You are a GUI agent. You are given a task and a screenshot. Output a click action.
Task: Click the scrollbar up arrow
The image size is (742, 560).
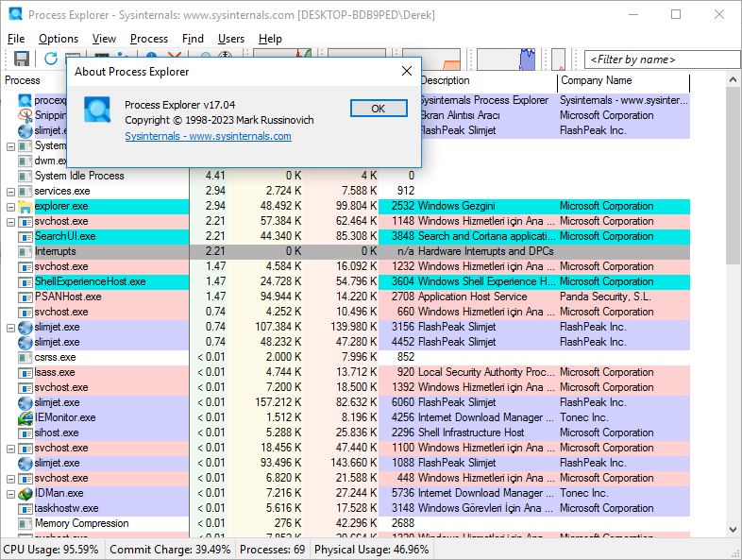(733, 80)
